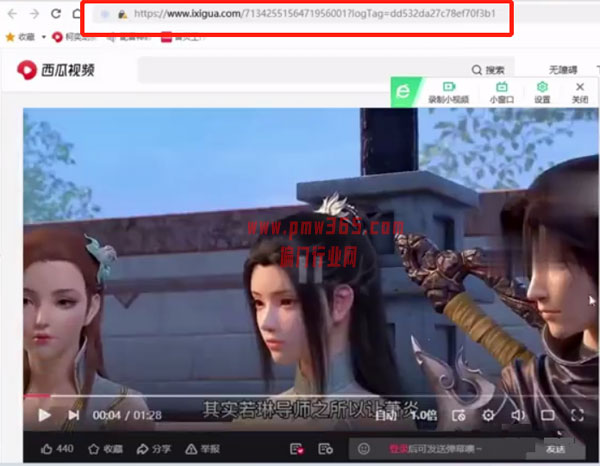Viewport: 600px width, 466px height.
Task: Enter fullscreen mode
Action: pyautogui.click(x=577, y=415)
